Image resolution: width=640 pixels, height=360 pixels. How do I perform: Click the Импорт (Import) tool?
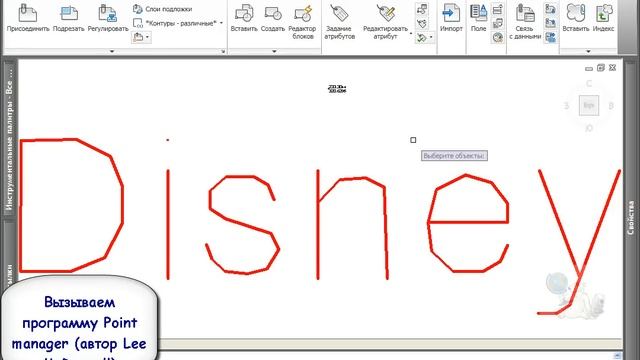click(451, 18)
